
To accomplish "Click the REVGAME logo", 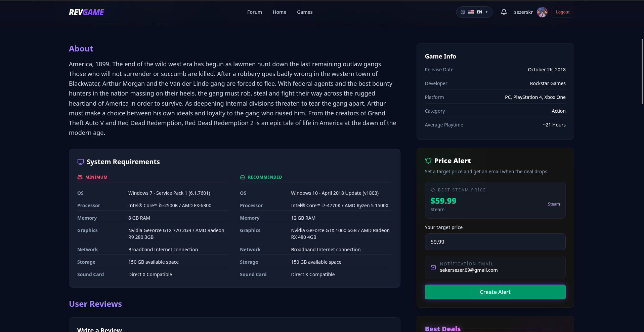I will (x=86, y=12).
